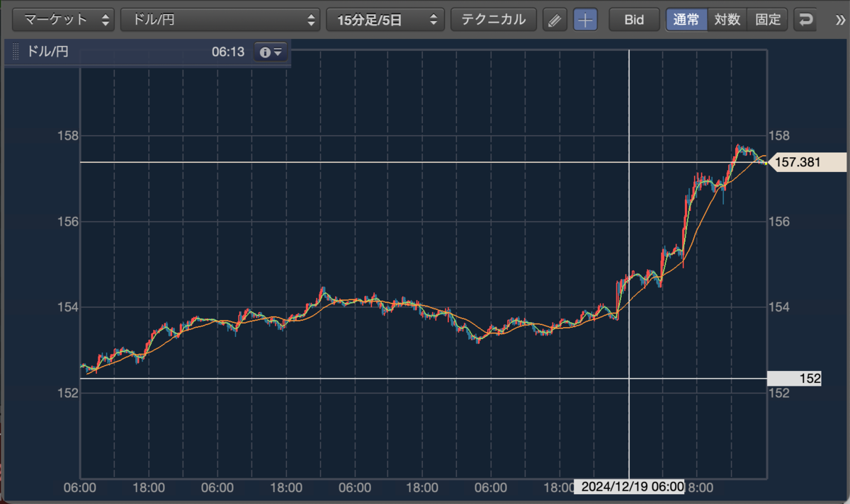
Task: Open the info dropdown in chart header
Action: 271,52
